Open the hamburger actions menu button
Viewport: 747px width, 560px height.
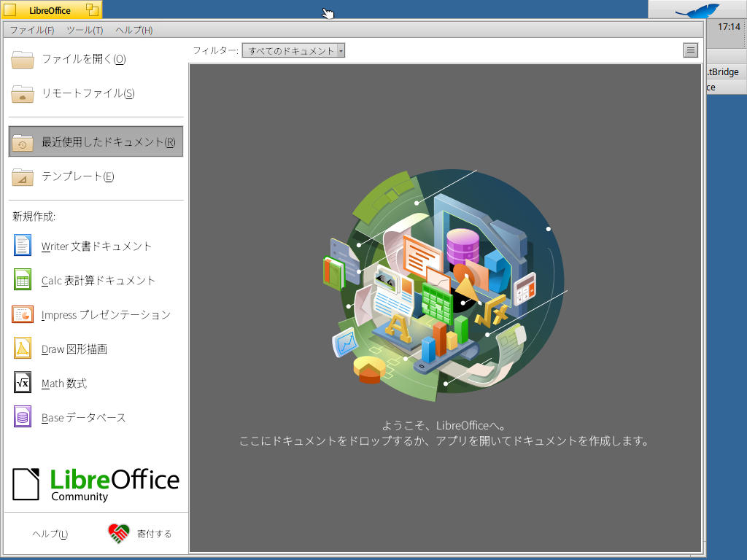[690, 50]
